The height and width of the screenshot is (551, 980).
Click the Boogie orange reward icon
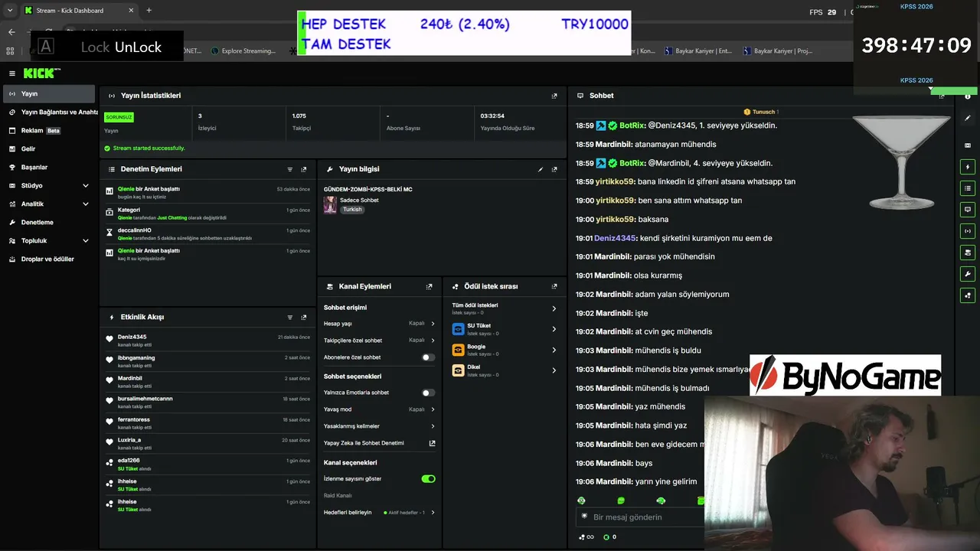pos(459,350)
